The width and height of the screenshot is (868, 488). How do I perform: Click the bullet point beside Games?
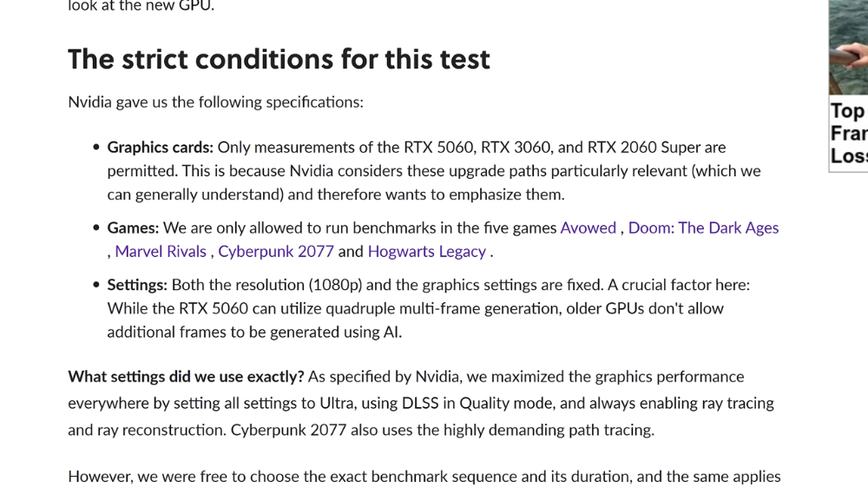pos(96,228)
